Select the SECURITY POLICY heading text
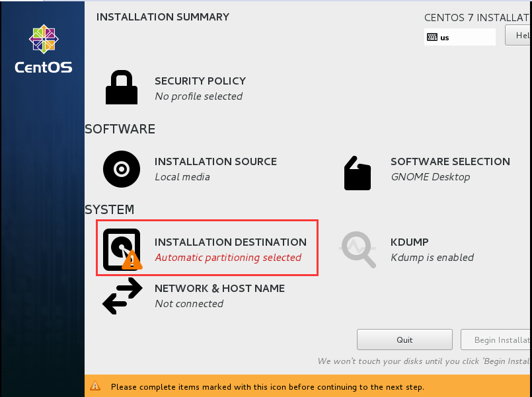This screenshot has width=532, height=397. pyautogui.click(x=200, y=81)
